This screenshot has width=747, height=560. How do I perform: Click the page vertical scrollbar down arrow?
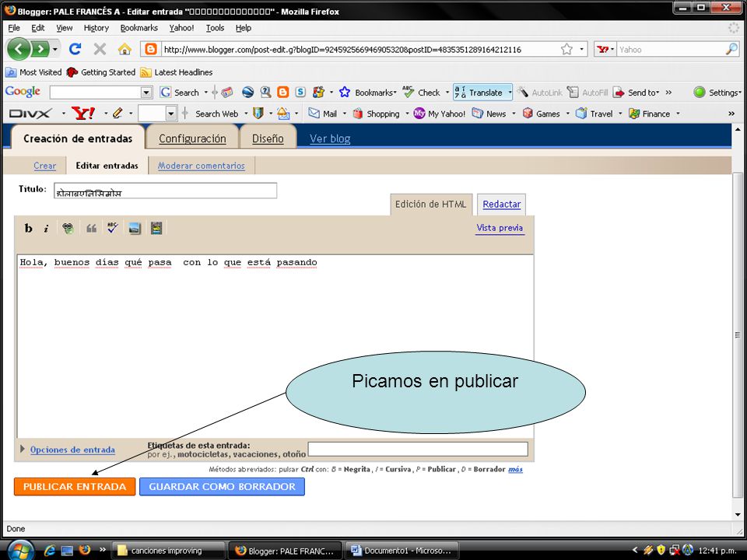tap(738, 514)
